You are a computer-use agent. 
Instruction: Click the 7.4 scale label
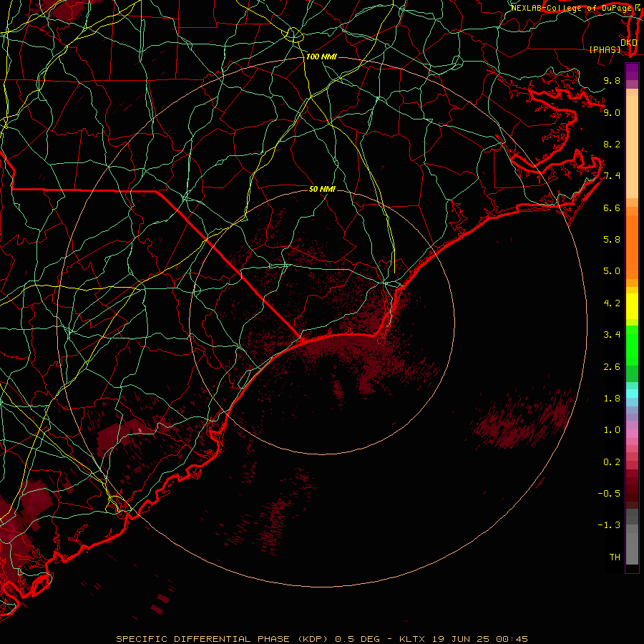coord(612,176)
